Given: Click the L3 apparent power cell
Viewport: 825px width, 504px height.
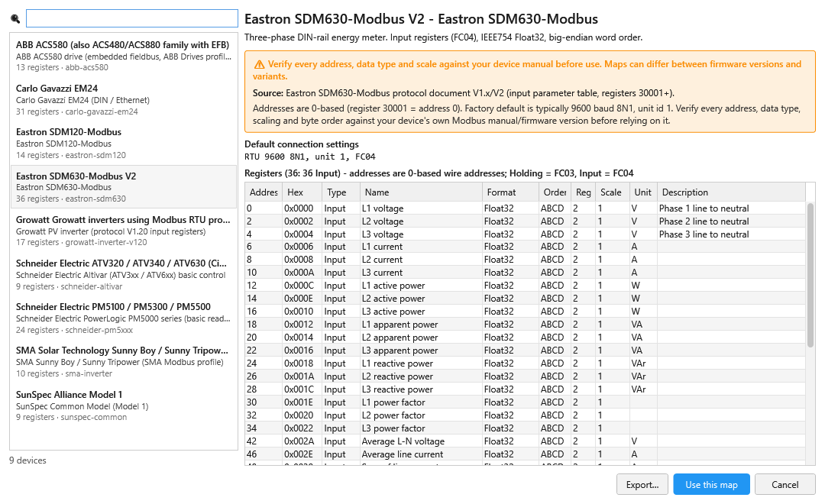Looking at the screenshot, I should [421, 351].
